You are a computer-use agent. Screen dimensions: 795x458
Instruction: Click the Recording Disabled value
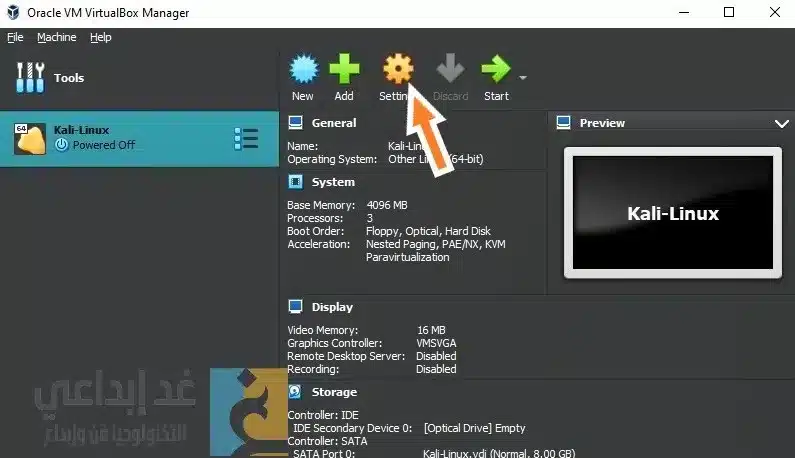click(x=436, y=369)
